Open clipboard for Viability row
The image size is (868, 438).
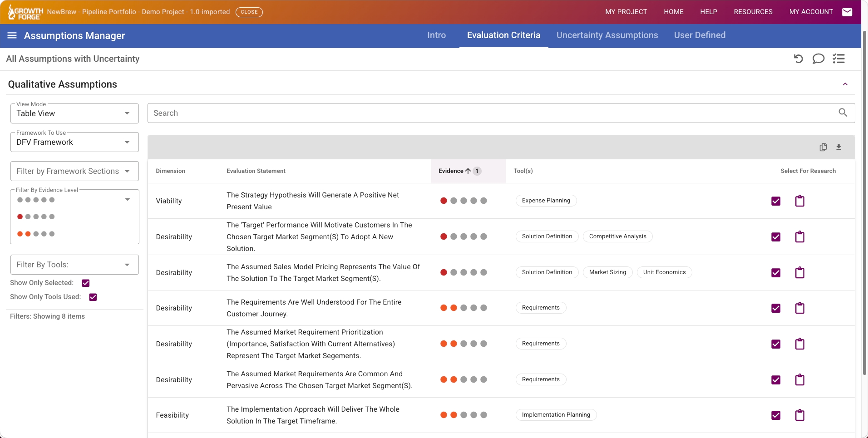[x=800, y=201]
